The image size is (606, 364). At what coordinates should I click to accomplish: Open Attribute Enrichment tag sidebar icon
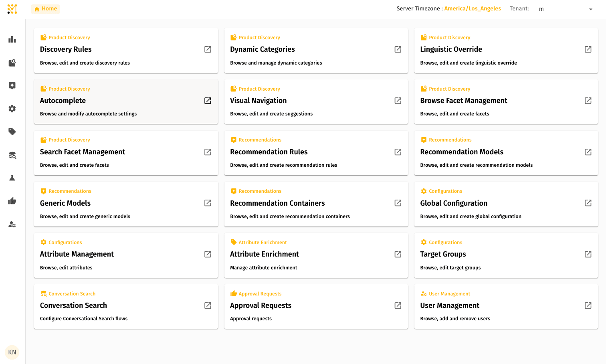[x=12, y=131]
